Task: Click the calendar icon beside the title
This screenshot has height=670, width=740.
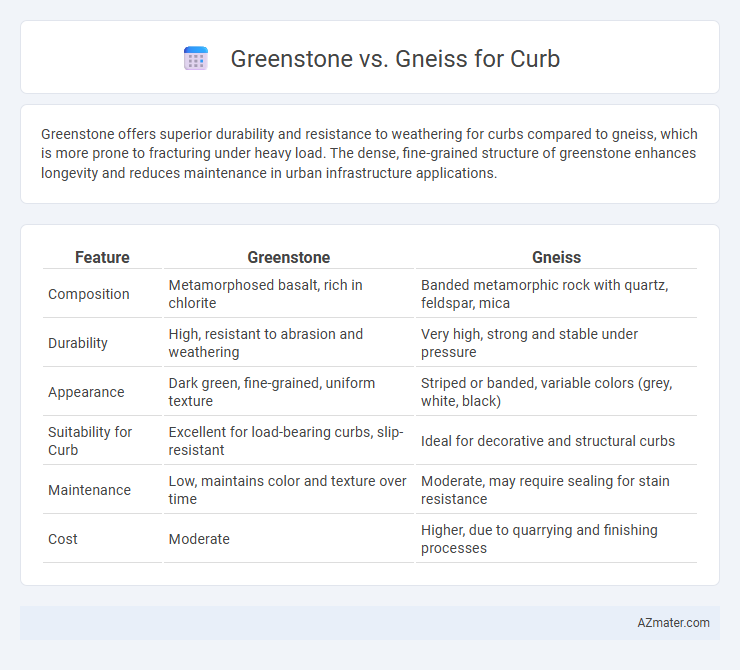Action: coord(196,59)
